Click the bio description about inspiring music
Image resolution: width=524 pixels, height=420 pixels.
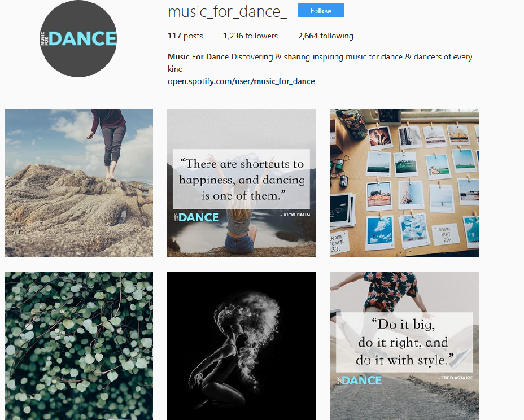(320, 63)
